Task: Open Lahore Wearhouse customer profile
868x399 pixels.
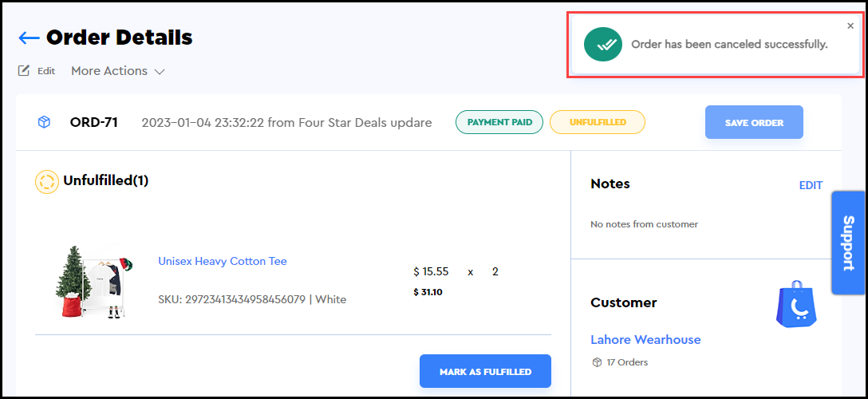Action: point(645,339)
